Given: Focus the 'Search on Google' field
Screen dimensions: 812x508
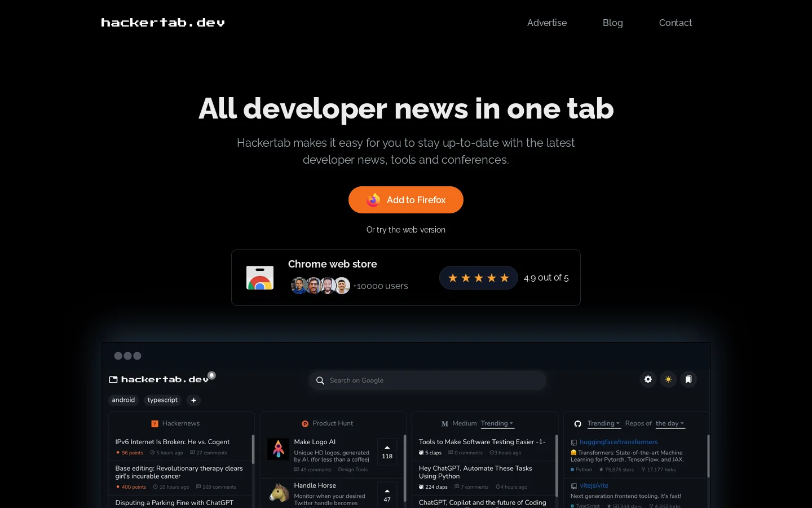Looking at the screenshot, I should coord(427,380).
